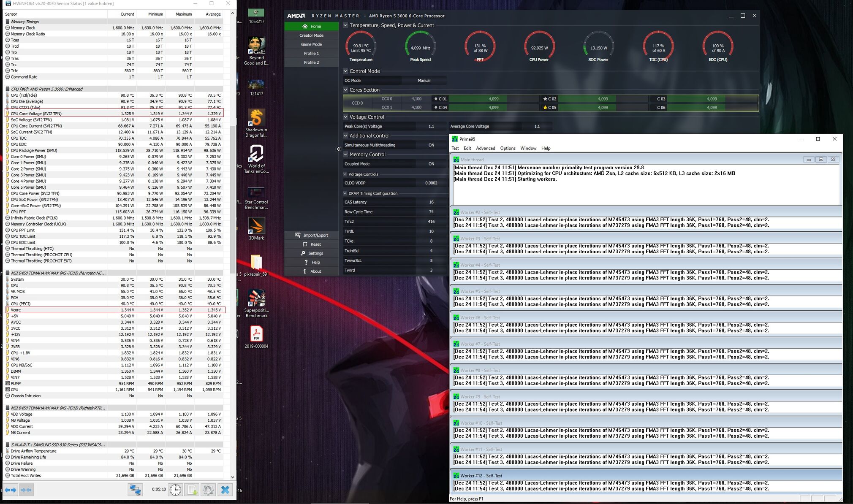Click Peak Core(s) Voltage value field
Image resolution: width=853 pixels, height=504 pixels.
coord(431,126)
